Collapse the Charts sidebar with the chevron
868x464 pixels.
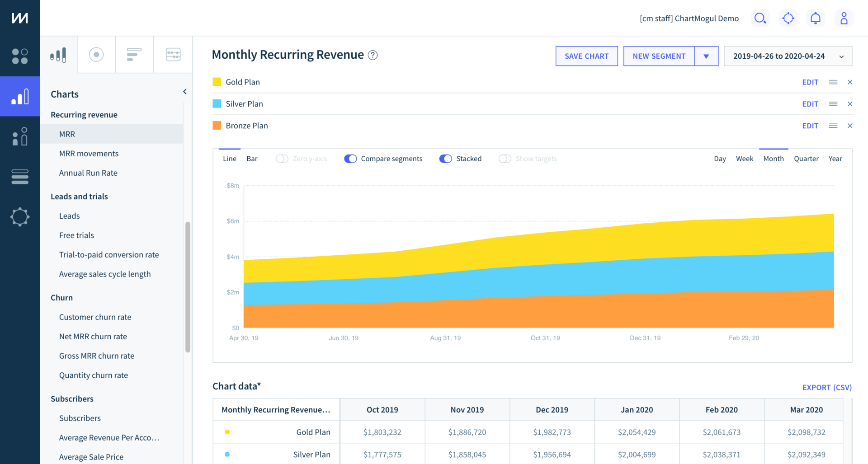184,91
